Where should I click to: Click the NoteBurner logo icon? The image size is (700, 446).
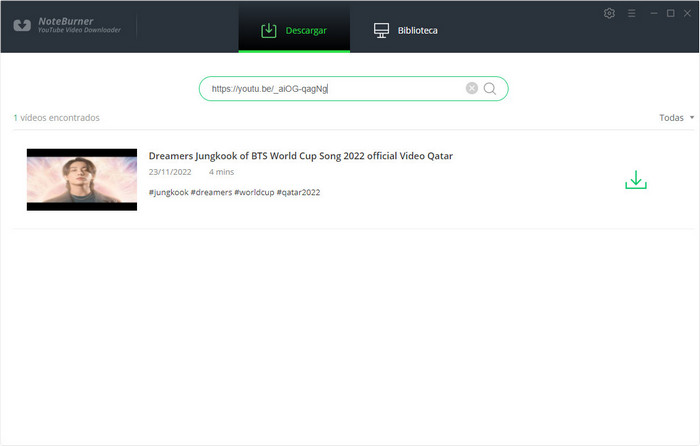click(22, 25)
